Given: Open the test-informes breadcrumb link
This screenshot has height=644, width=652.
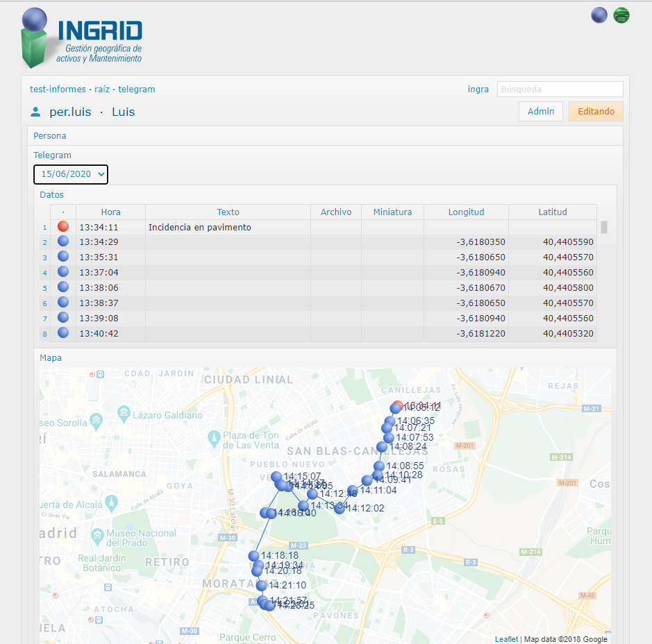Looking at the screenshot, I should pos(58,90).
